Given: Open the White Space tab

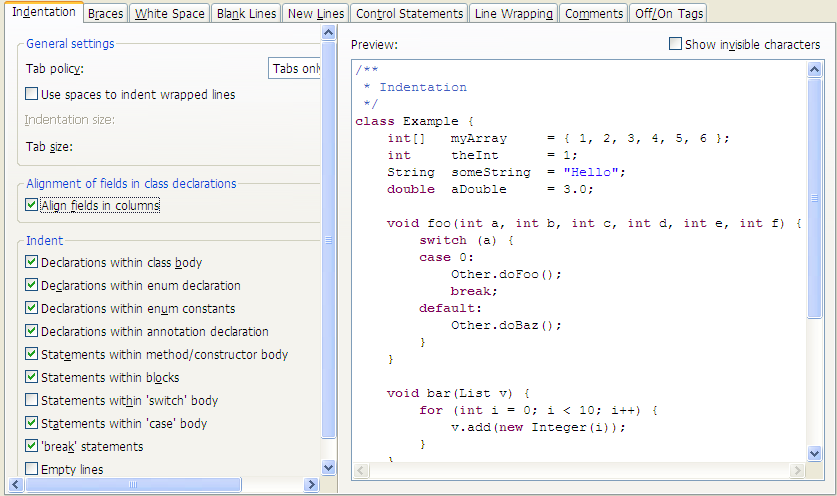Looking at the screenshot, I should (169, 13).
